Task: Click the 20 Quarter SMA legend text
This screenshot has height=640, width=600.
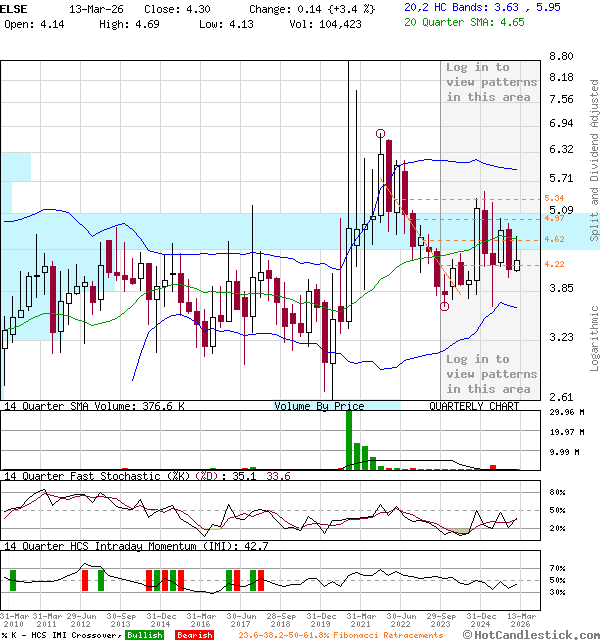Action: (x=464, y=21)
